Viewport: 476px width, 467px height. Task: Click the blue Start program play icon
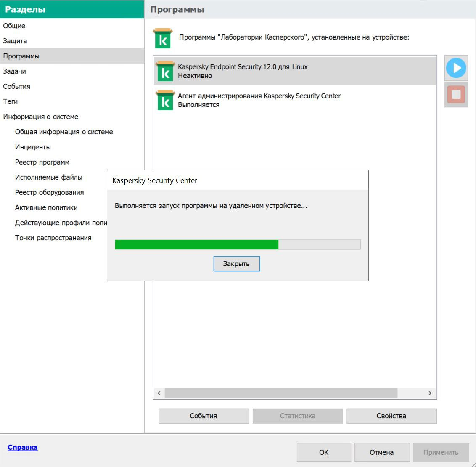456,68
